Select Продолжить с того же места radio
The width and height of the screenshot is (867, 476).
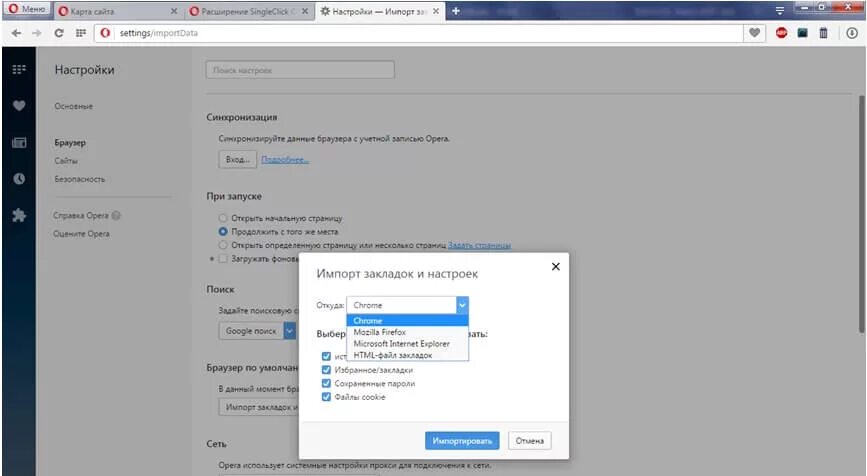223,232
